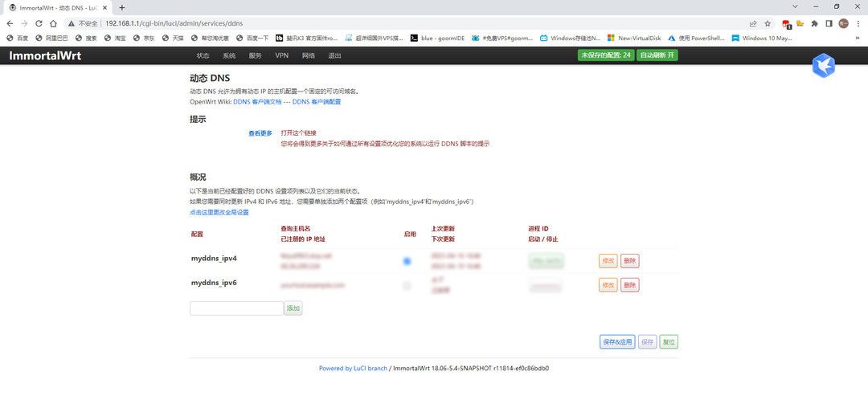Toggle the enable checkbox for myddns_ipv4
The height and width of the screenshot is (408, 868).
tap(407, 261)
